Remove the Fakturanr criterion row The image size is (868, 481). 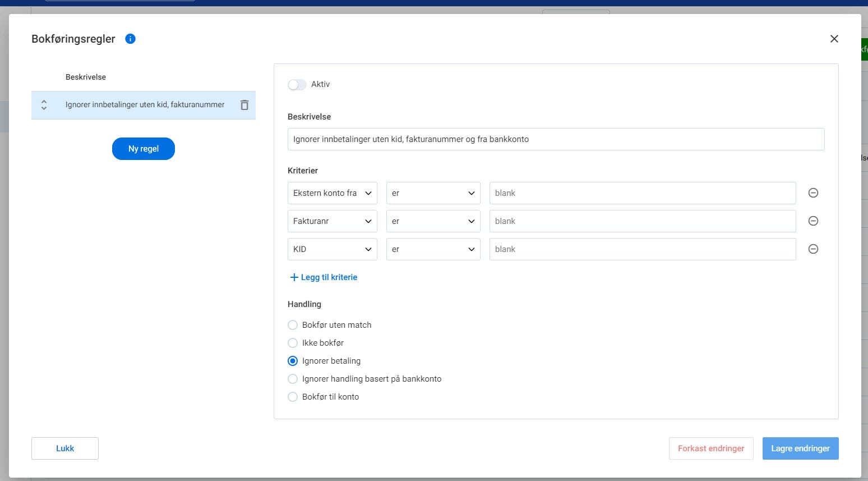pos(813,221)
